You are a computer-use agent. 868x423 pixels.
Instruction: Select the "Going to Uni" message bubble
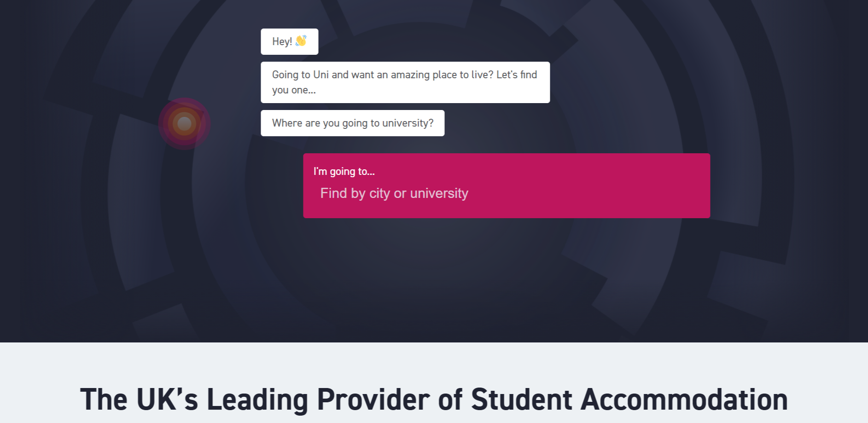click(405, 82)
